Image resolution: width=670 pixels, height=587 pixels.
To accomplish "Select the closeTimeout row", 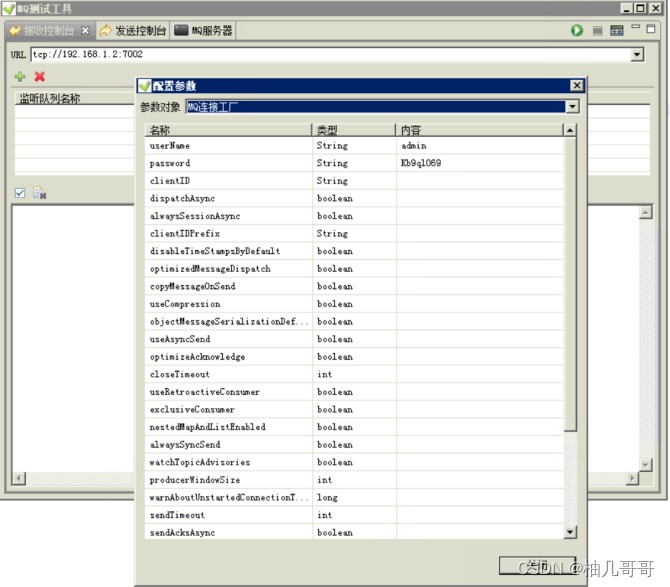I will [354, 374].
